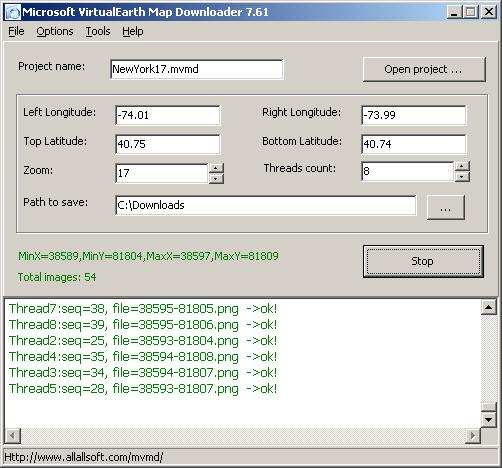Select the Left Longitude field

pos(168,115)
